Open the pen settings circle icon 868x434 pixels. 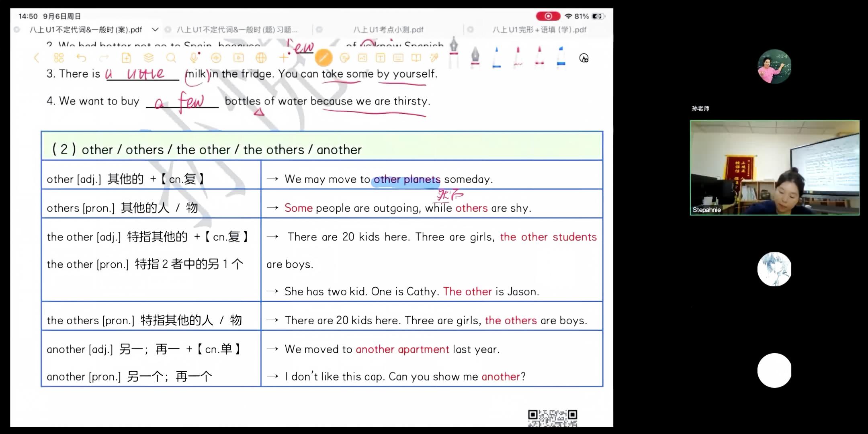point(584,58)
